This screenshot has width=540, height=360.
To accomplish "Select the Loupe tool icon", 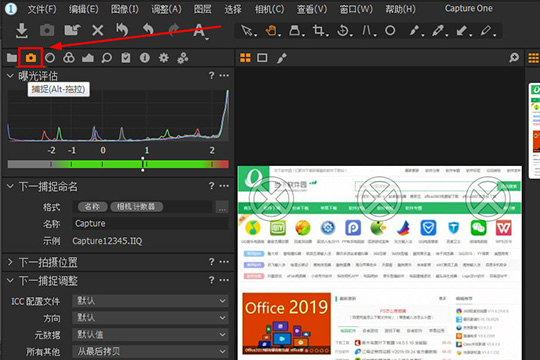I will (295, 30).
